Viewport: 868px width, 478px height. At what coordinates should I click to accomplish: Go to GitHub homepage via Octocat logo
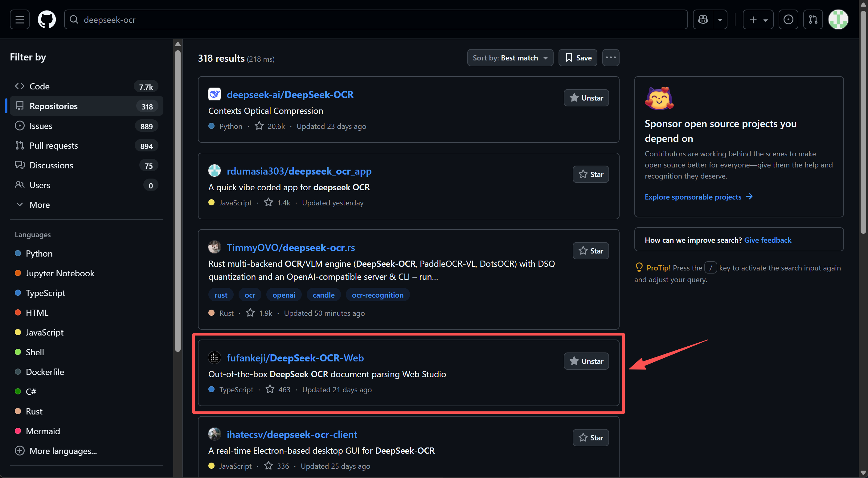(x=47, y=19)
